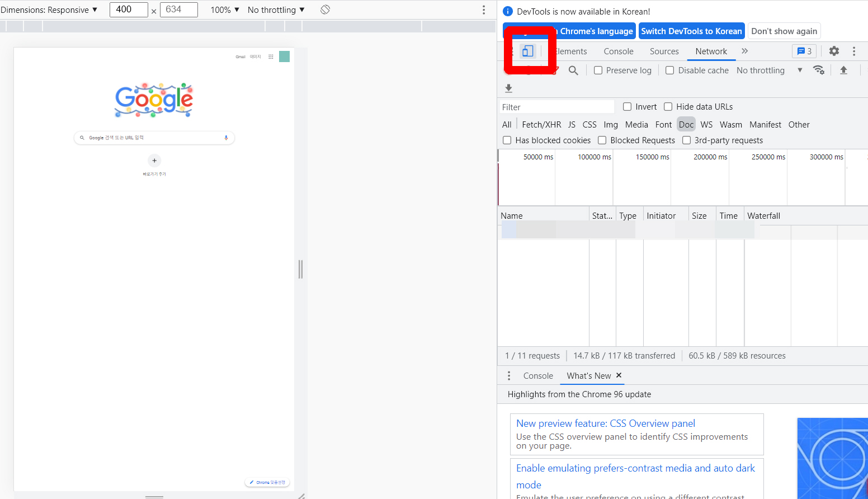Screen dimensions: 868x499
Task: Open Enable emulating prefers-contrast media link
Action: pyautogui.click(x=635, y=476)
